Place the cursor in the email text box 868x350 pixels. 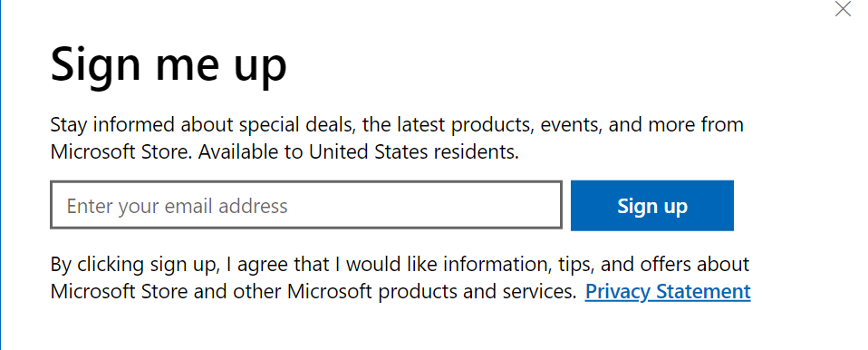[306, 205]
